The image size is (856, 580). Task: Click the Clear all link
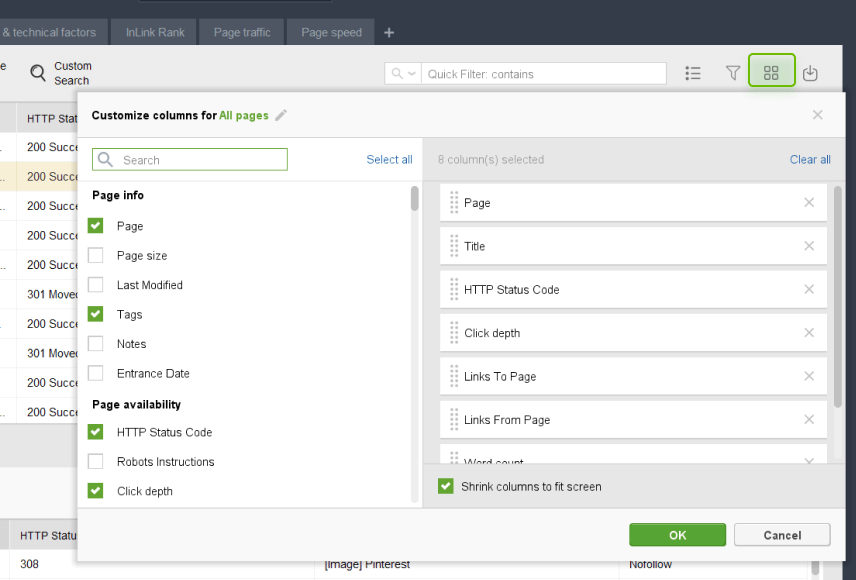(810, 160)
